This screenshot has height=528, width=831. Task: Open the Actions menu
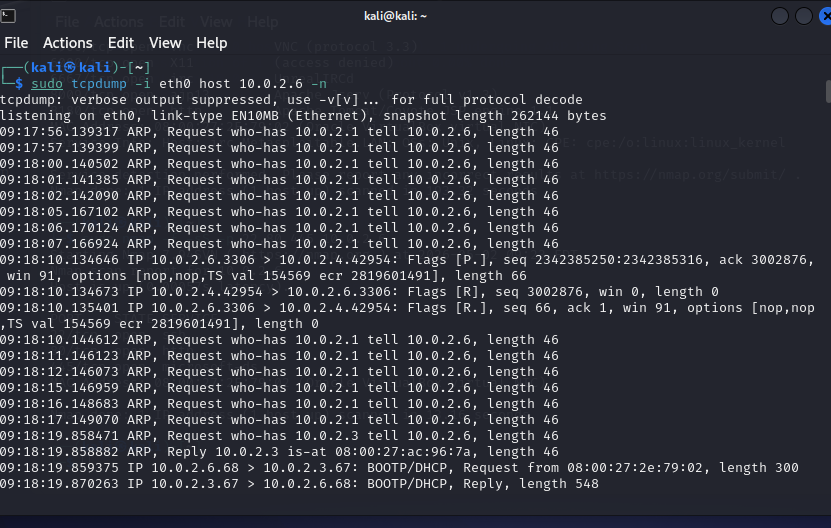pos(68,43)
